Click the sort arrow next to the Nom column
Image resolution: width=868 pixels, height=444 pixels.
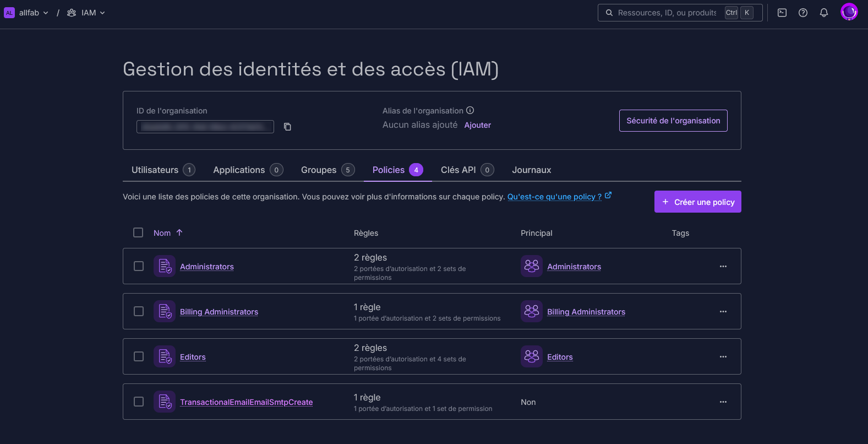tap(179, 232)
